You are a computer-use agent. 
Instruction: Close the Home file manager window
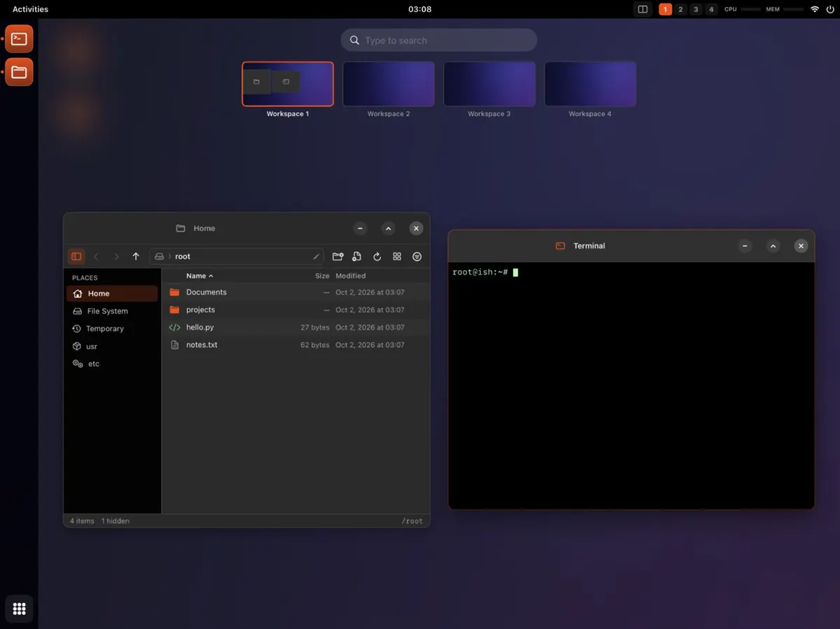(416, 229)
